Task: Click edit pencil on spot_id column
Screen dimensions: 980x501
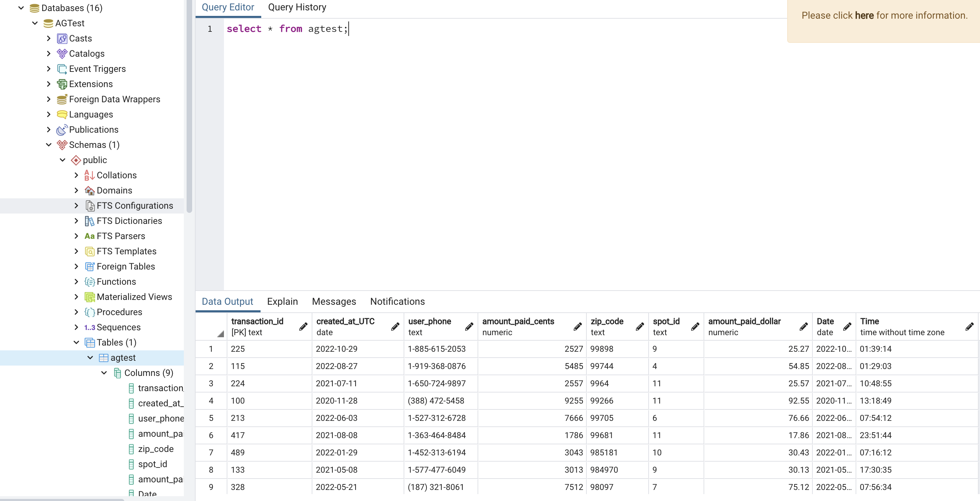Action: [x=695, y=327]
